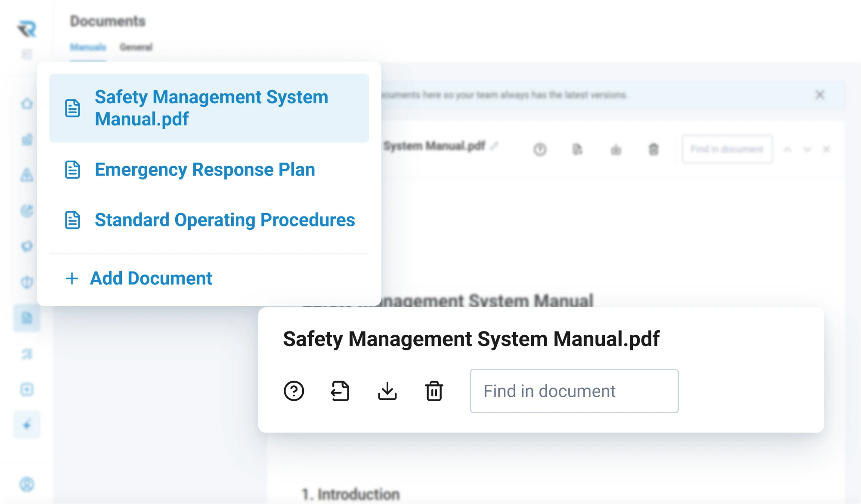
Task: Focus the large Find in document field
Action: click(574, 391)
